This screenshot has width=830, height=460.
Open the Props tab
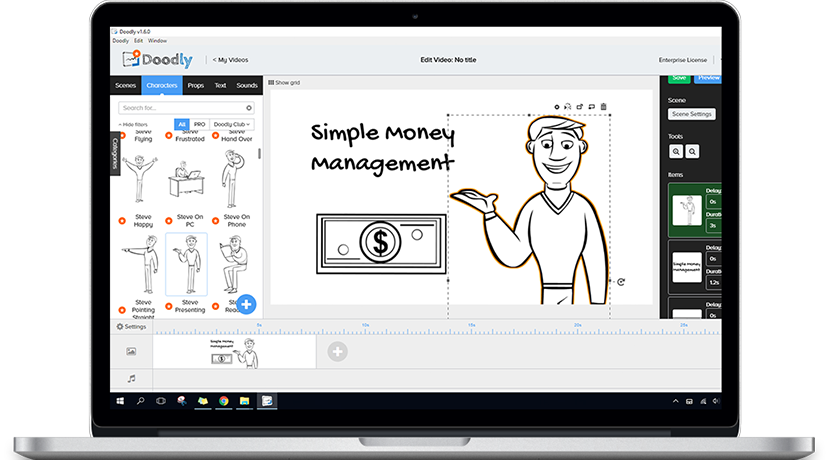click(195, 85)
